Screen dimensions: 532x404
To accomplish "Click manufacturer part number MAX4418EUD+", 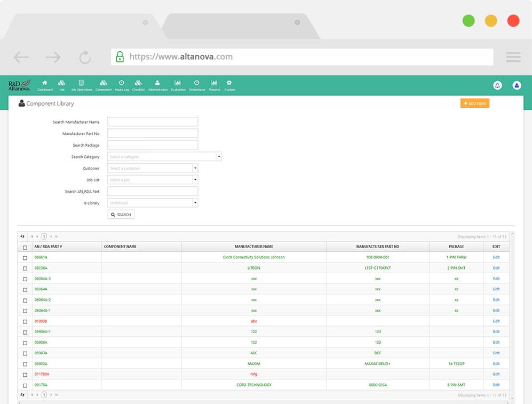I will [x=378, y=363].
